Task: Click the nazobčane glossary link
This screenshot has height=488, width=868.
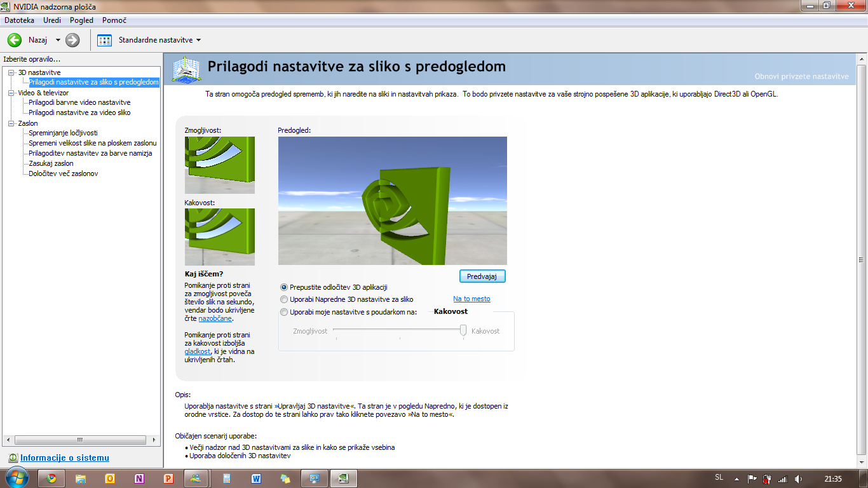Action: 215,318
